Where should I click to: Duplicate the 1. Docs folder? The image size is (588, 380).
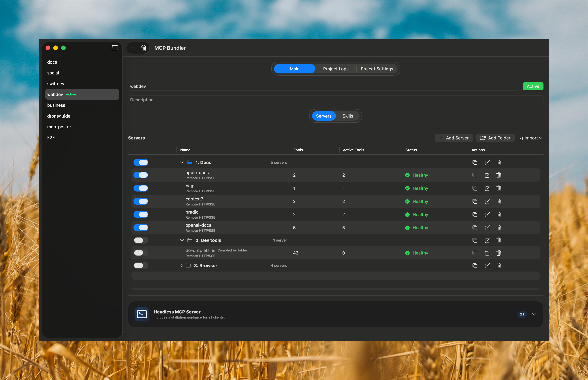475,162
